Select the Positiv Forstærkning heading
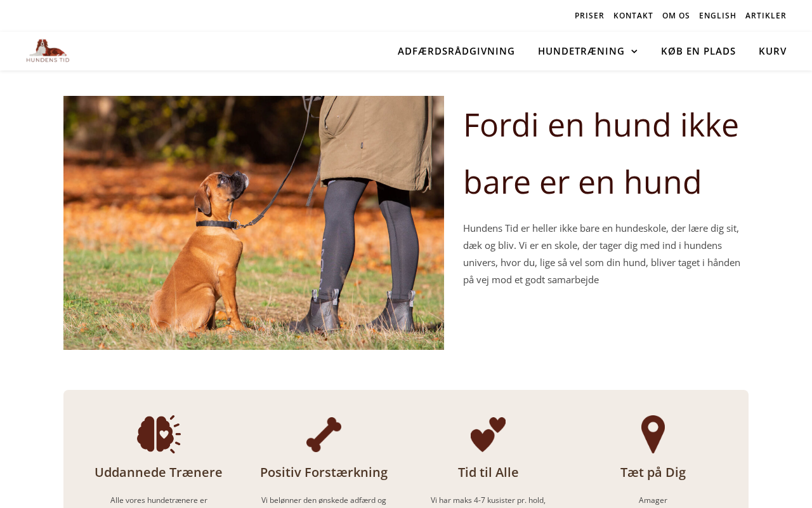Image resolution: width=812 pixels, height=508 pixels. (x=324, y=472)
